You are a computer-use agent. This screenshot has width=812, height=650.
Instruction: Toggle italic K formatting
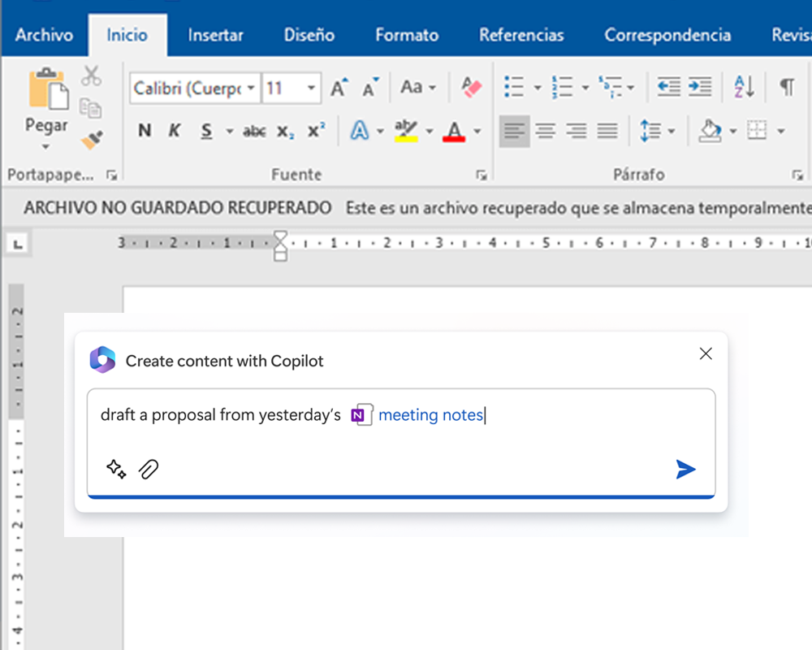pyautogui.click(x=175, y=131)
